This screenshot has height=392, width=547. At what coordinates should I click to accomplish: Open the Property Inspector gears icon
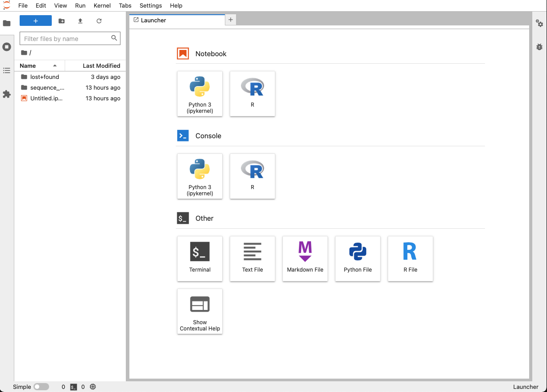pos(539,24)
